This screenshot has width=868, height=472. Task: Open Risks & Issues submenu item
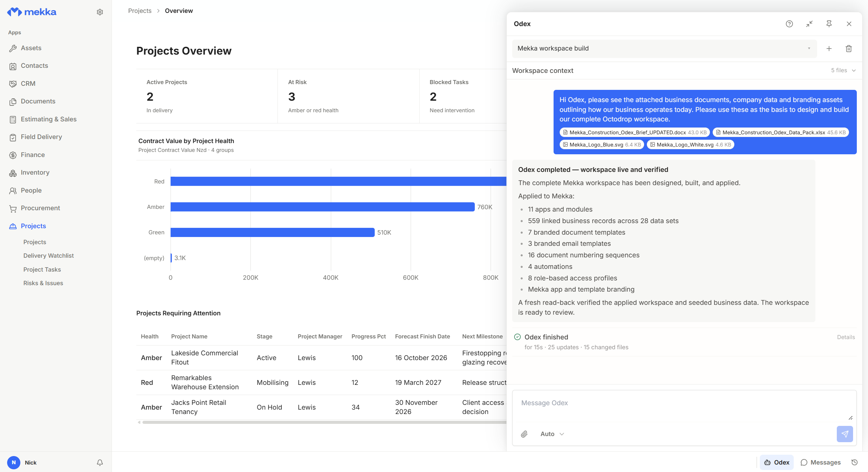(x=43, y=283)
